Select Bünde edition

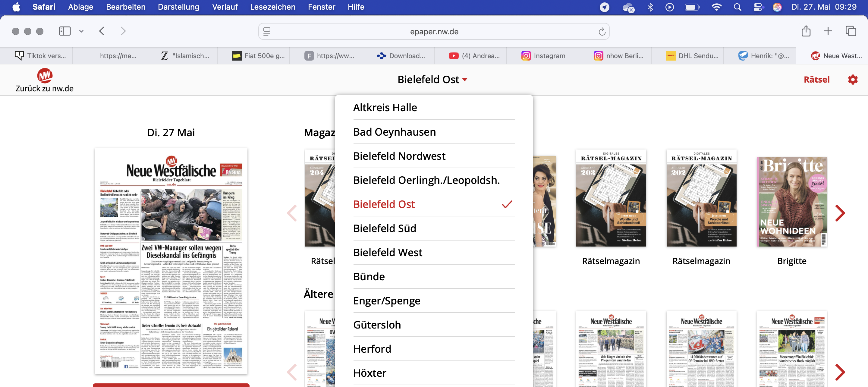click(434, 276)
